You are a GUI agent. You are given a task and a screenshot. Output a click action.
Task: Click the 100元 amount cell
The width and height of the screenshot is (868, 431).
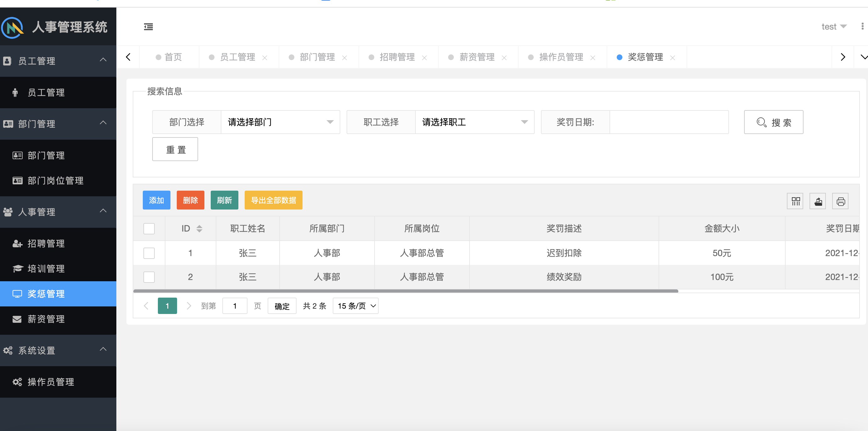pos(722,277)
